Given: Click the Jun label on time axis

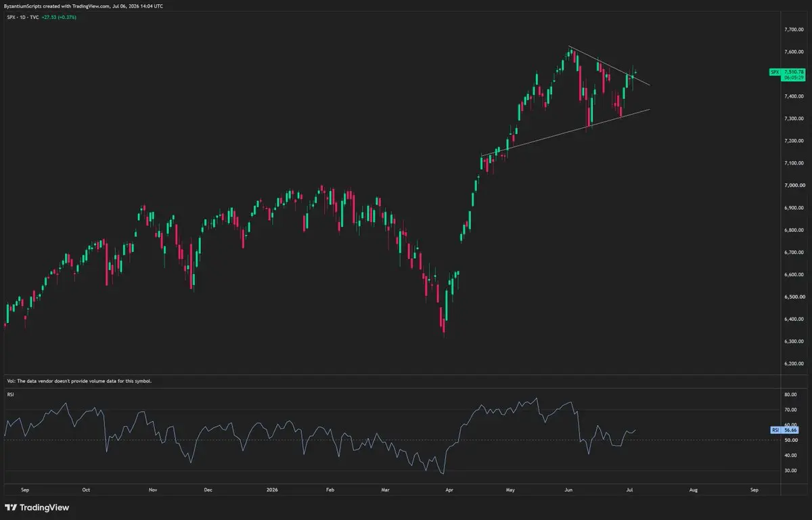Looking at the screenshot, I should tap(569, 489).
